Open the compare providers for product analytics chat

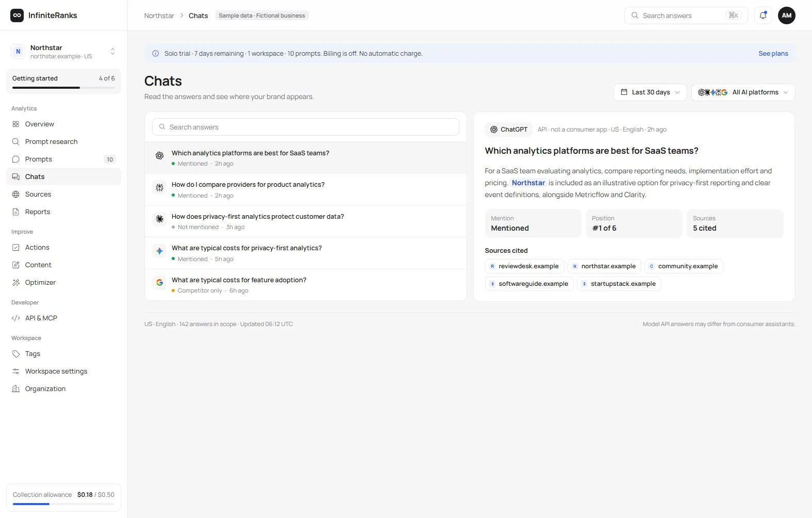(305, 190)
